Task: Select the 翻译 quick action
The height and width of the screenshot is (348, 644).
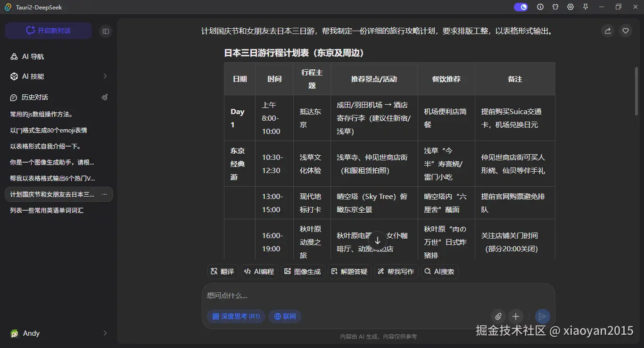Action: (x=222, y=271)
